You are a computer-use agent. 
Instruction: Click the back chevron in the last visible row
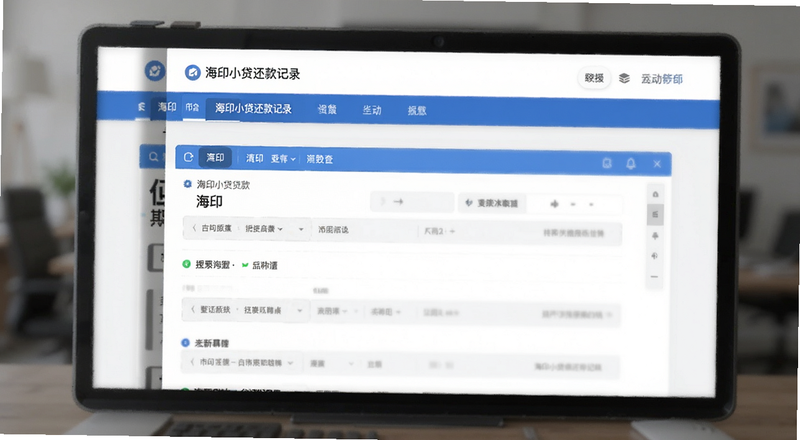pos(192,362)
